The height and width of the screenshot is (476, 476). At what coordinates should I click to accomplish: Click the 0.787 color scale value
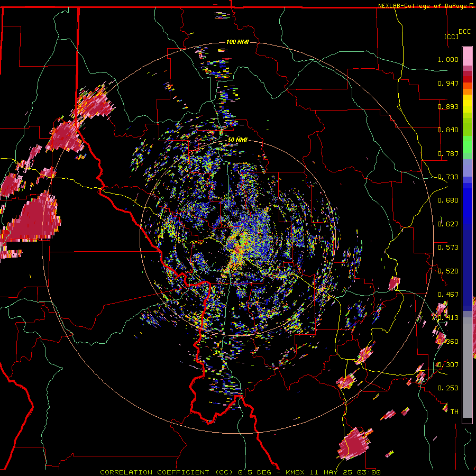[448, 153]
